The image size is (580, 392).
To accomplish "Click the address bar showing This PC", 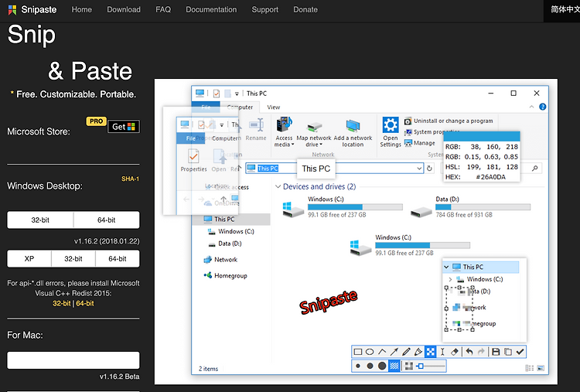I will pyautogui.click(x=334, y=169).
